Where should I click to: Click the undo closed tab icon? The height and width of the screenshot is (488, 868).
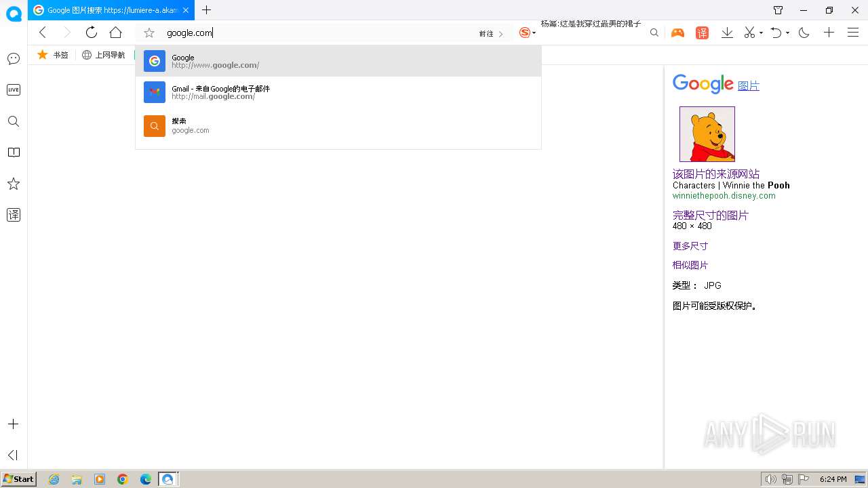point(776,33)
